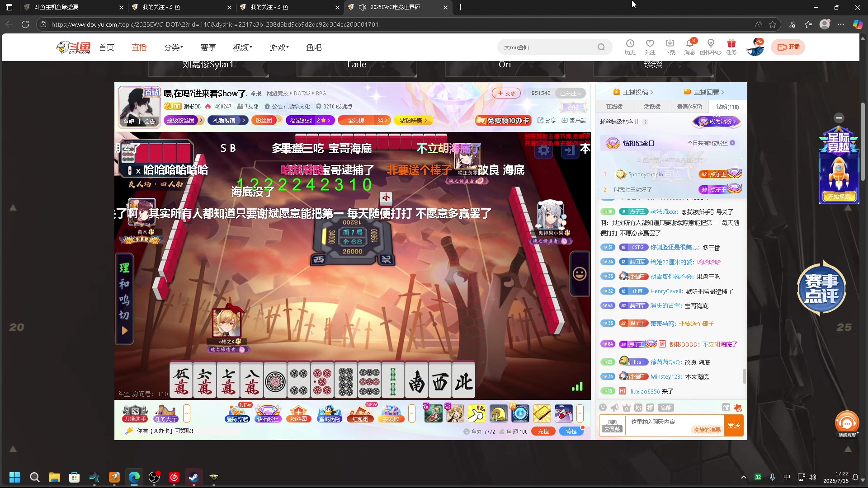
Task: Open the 创作中心 lightbulb icon
Action: tap(710, 47)
